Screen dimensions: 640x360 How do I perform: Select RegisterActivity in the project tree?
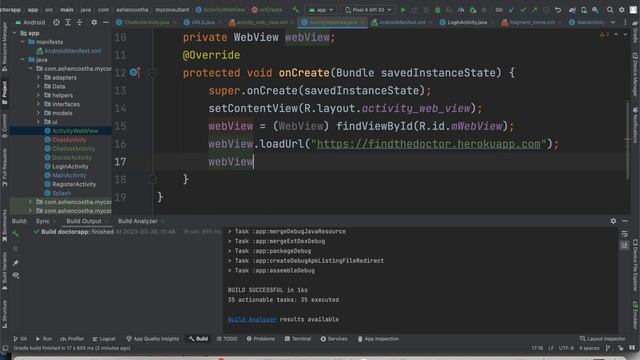pyautogui.click(x=74, y=184)
